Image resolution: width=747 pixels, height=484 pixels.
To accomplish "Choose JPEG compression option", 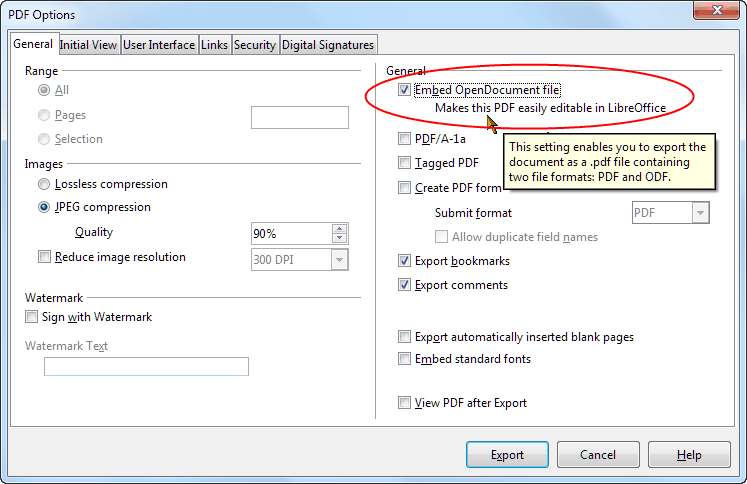I will pos(44,208).
